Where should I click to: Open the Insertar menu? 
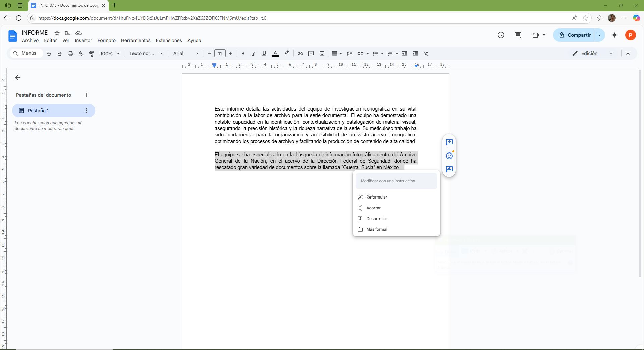click(x=83, y=40)
